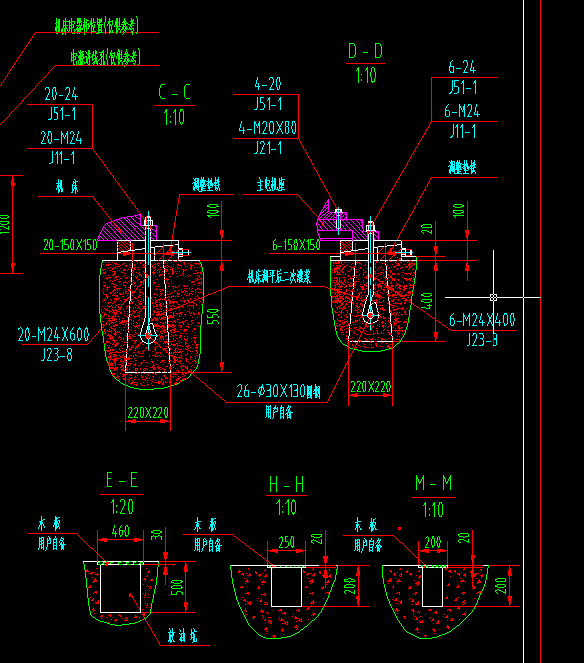
Task: Click the '1200' vertical dimension
Action: point(4,224)
